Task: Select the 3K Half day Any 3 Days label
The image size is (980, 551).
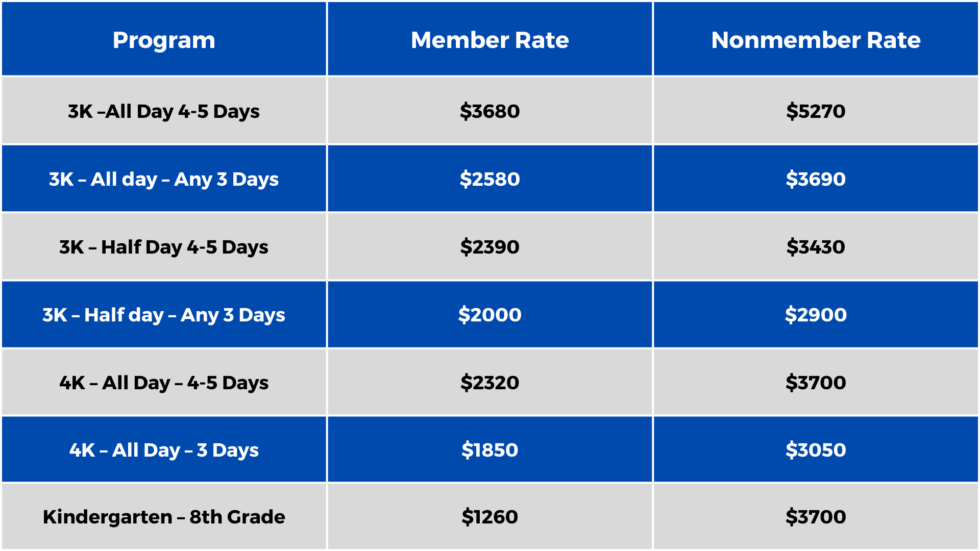Action: point(164,315)
